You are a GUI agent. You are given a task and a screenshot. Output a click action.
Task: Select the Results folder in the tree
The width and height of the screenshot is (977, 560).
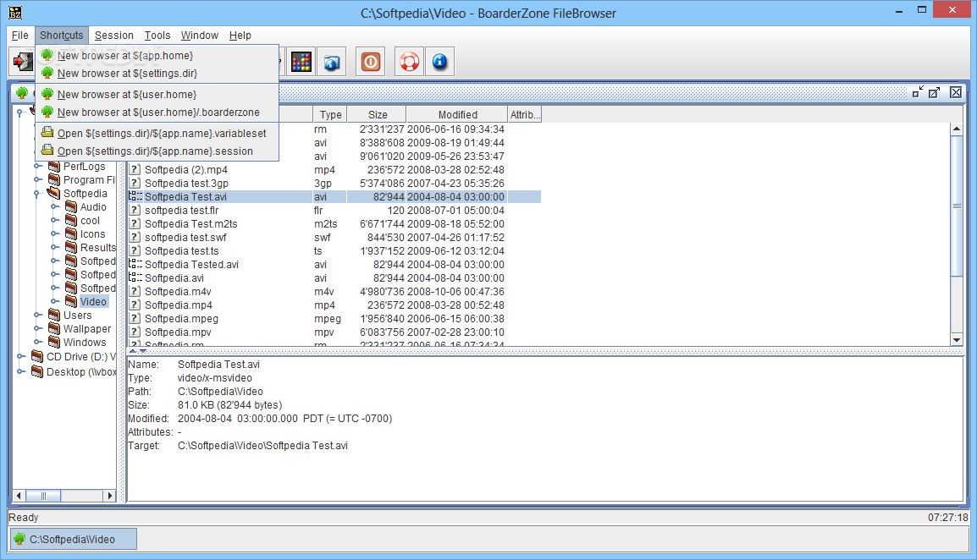coord(98,247)
